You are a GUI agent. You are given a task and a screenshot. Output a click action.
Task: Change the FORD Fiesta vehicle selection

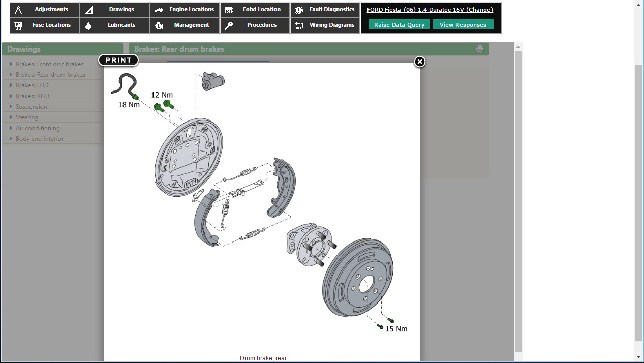(x=430, y=10)
